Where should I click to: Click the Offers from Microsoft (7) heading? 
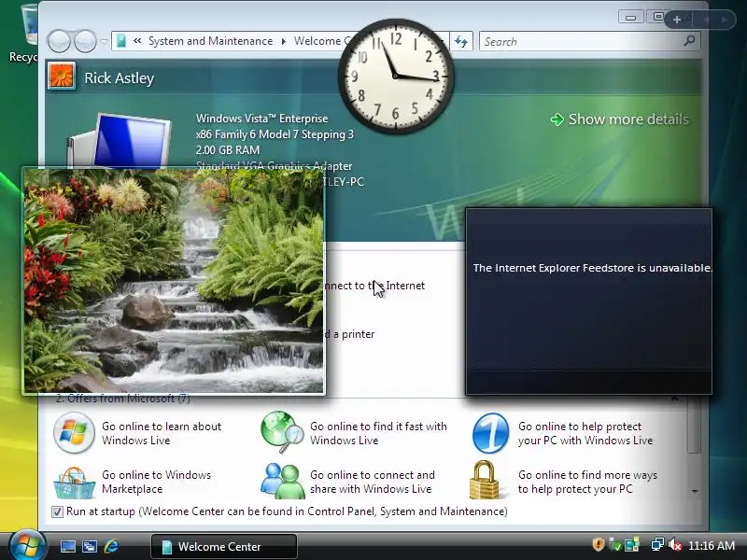[123, 399]
